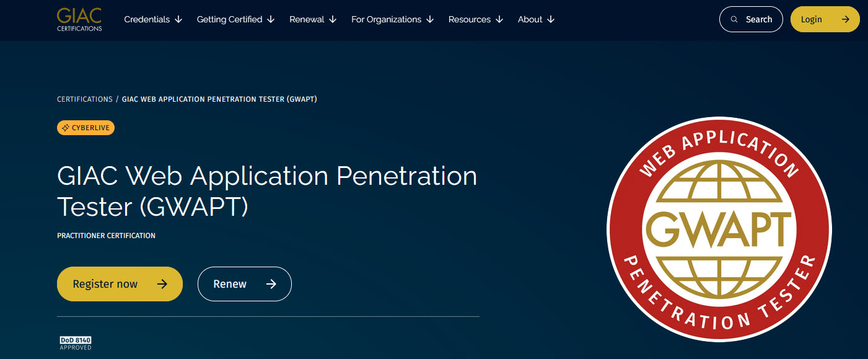The width and height of the screenshot is (868, 359).
Task: Open the Resources menu
Action: coord(476,19)
